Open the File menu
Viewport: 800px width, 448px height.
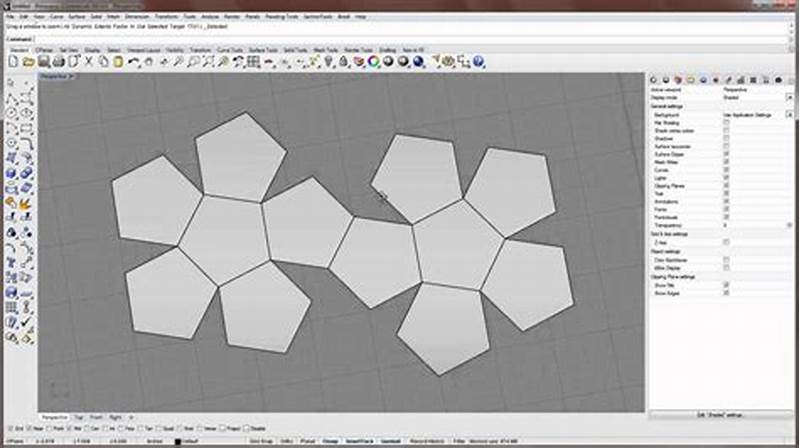pyautogui.click(x=10, y=17)
